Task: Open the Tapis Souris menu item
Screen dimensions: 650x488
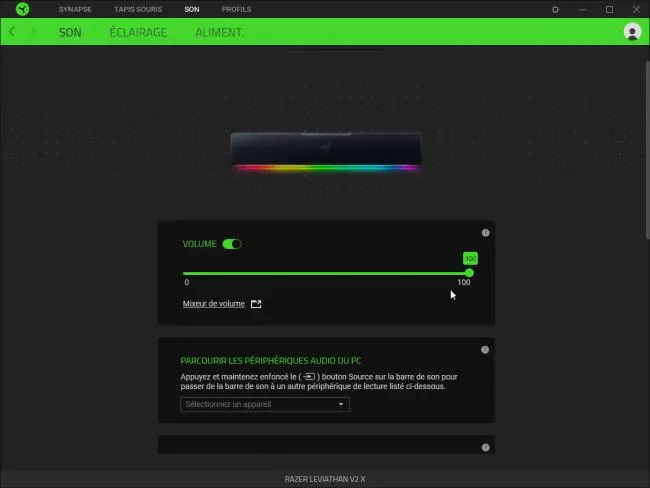Action: tap(138, 9)
